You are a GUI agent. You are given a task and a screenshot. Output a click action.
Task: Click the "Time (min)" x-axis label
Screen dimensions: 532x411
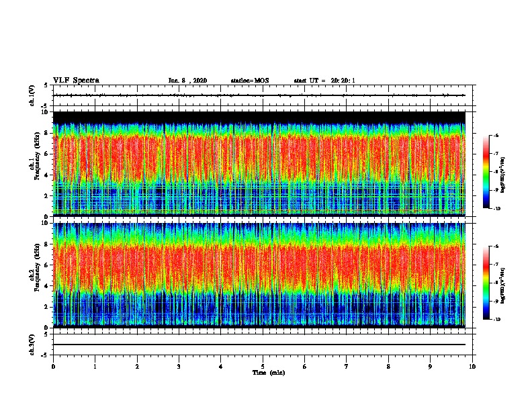(x=269, y=373)
